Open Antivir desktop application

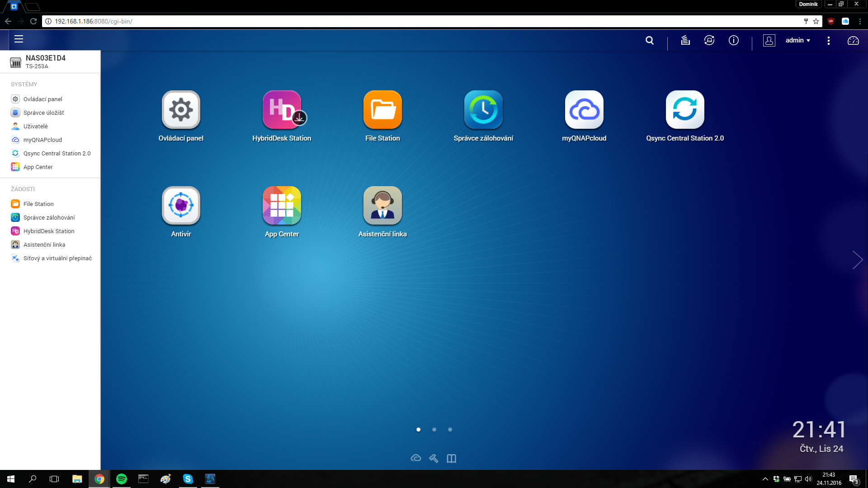[x=181, y=206]
